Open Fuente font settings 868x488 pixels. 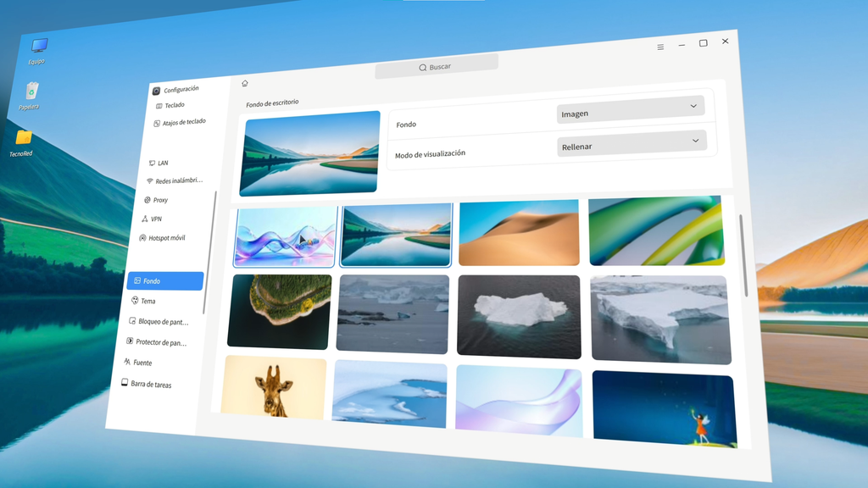click(138, 362)
